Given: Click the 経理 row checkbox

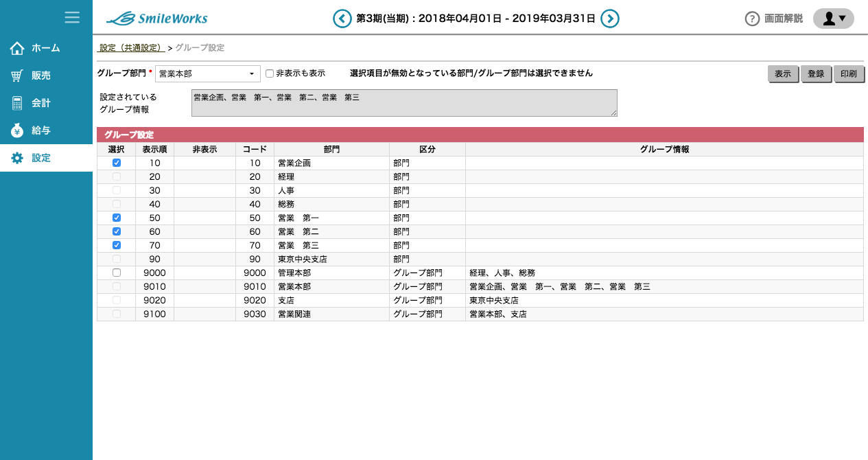Looking at the screenshot, I should [x=117, y=176].
